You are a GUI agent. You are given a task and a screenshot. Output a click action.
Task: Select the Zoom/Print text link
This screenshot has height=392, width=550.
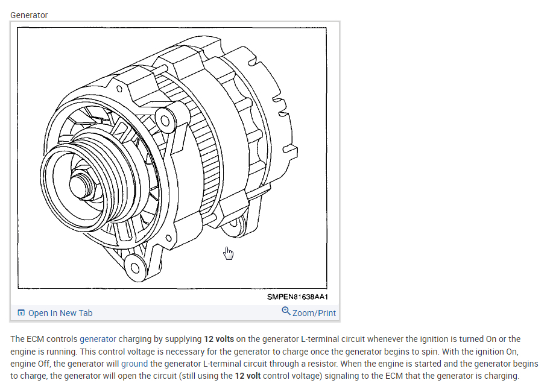(x=314, y=313)
